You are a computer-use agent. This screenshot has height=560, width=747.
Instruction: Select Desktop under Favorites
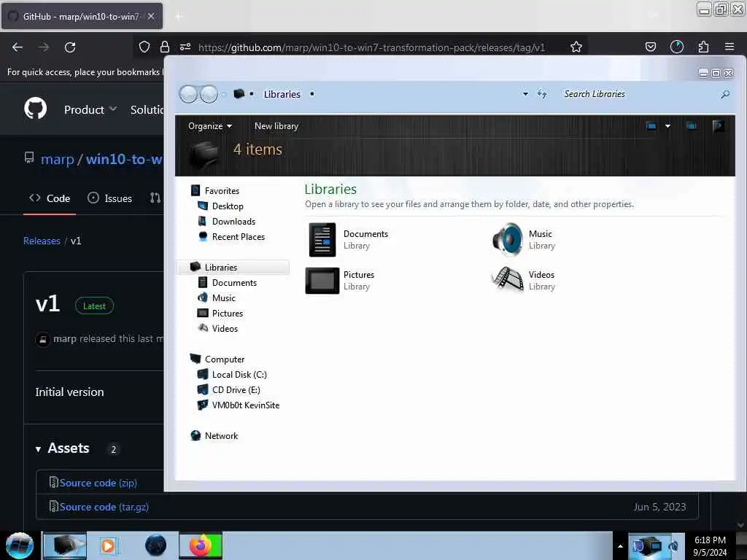point(228,206)
